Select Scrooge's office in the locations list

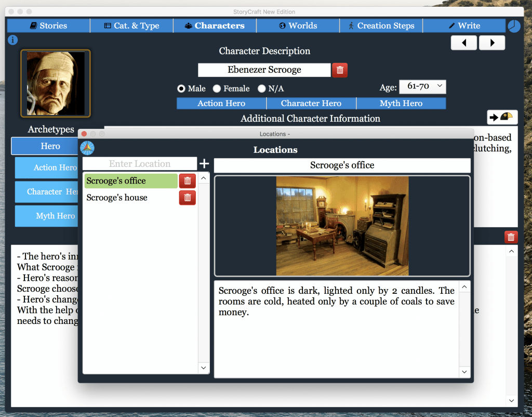131,180
